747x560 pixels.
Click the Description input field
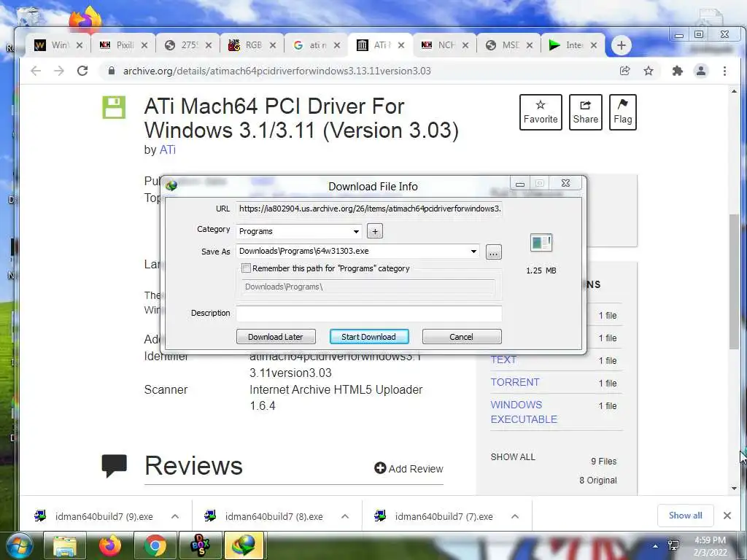click(x=368, y=313)
